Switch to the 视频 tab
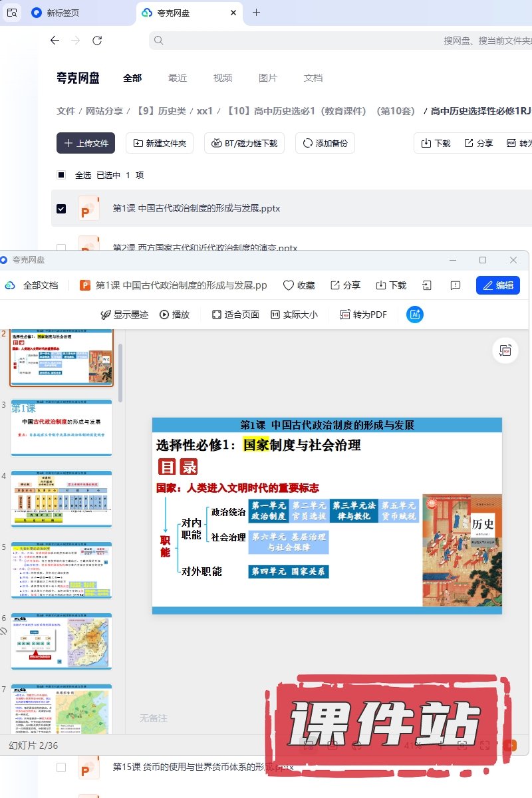This screenshot has width=532, height=798. [x=223, y=78]
